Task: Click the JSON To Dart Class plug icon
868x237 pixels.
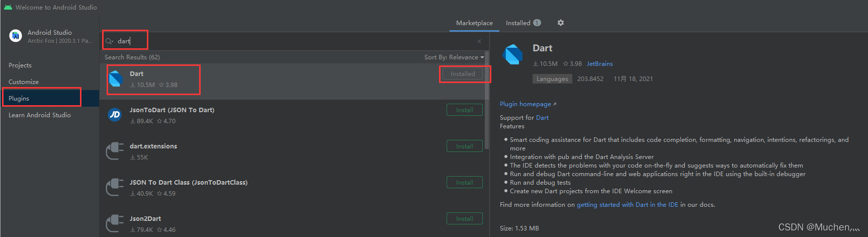Action: pyautogui.click(x=115, y=187)
